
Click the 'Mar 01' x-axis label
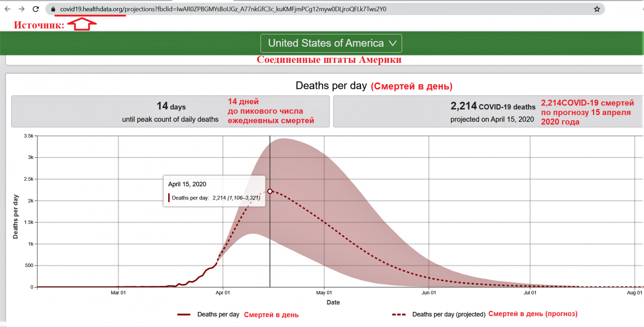coord(118,294)
